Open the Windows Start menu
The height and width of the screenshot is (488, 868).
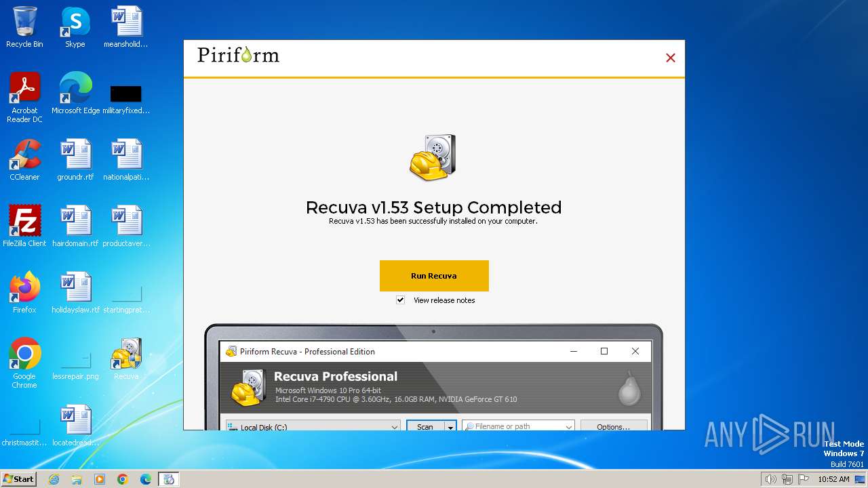18,479
